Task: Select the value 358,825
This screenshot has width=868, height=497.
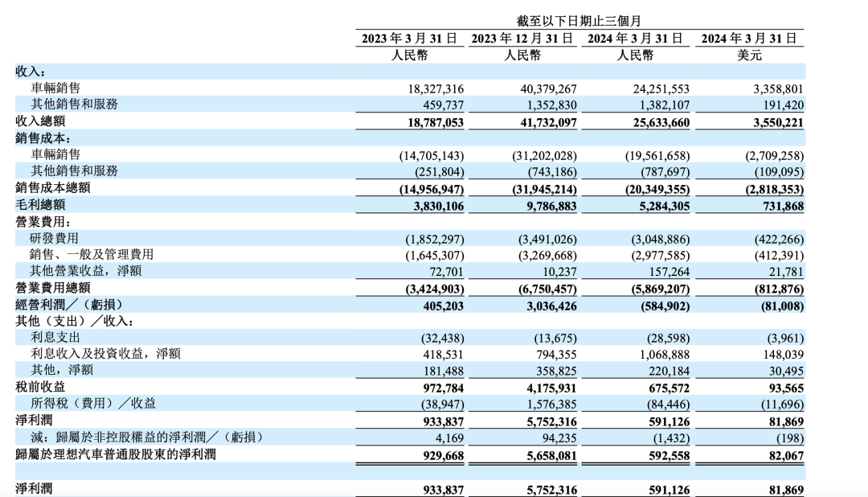Action: coord(556,372)
